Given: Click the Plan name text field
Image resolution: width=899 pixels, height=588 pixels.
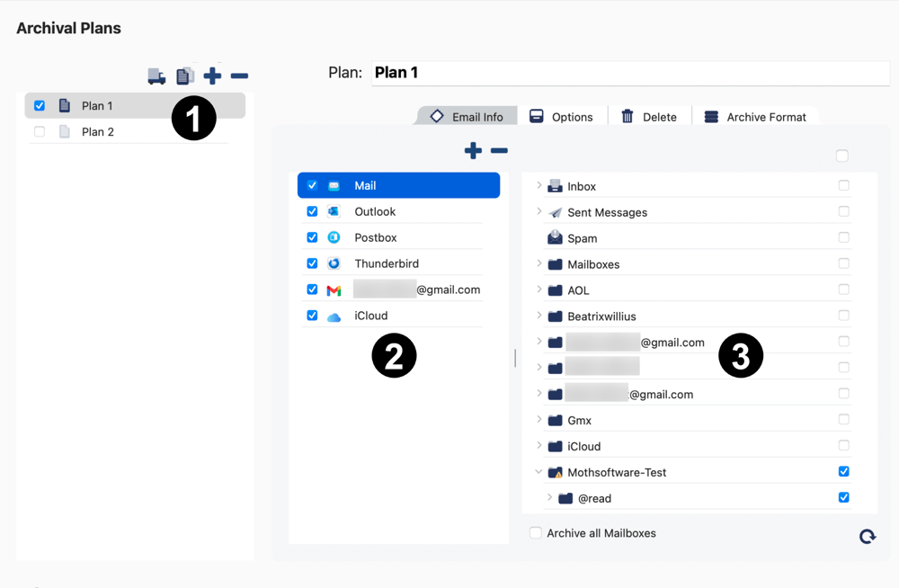Looking at the screenshot, I should pos(629,73).
